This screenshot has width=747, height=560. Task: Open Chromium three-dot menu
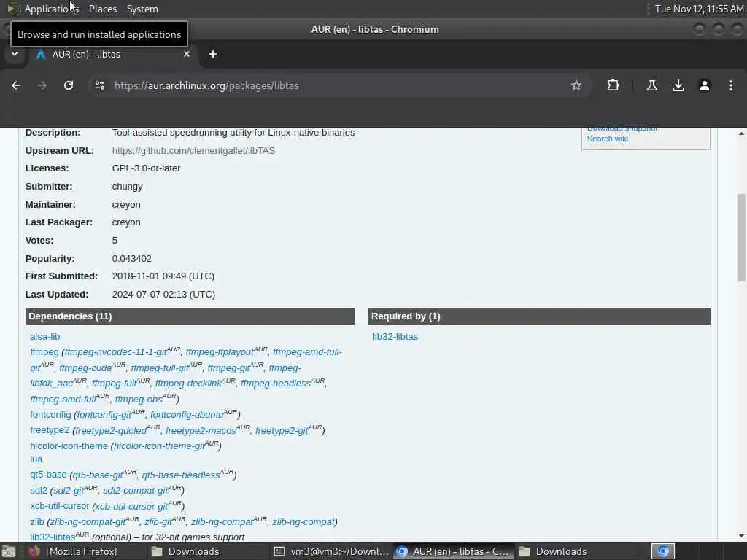(x=731, y=85)
